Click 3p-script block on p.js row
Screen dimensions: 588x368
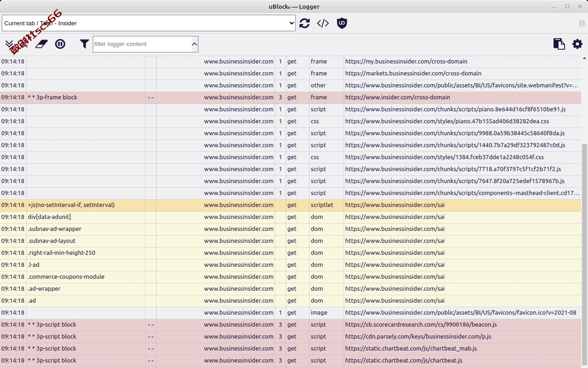coord(52,337)
